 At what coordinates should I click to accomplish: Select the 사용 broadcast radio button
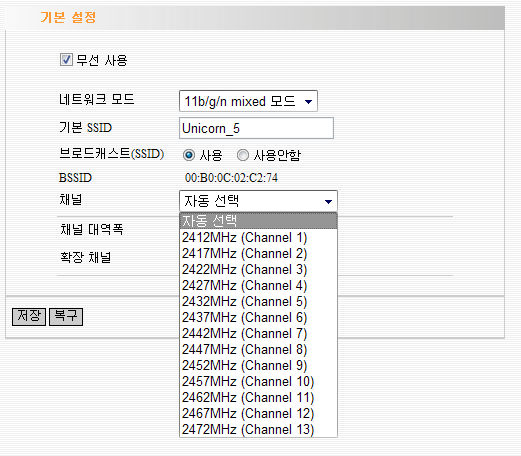tap(189, 155)
